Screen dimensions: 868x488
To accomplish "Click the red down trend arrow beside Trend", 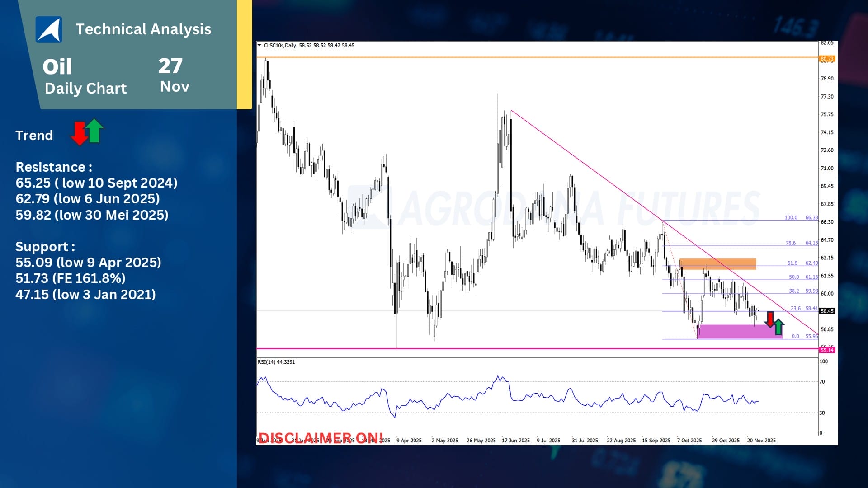I will coord(80,133).
